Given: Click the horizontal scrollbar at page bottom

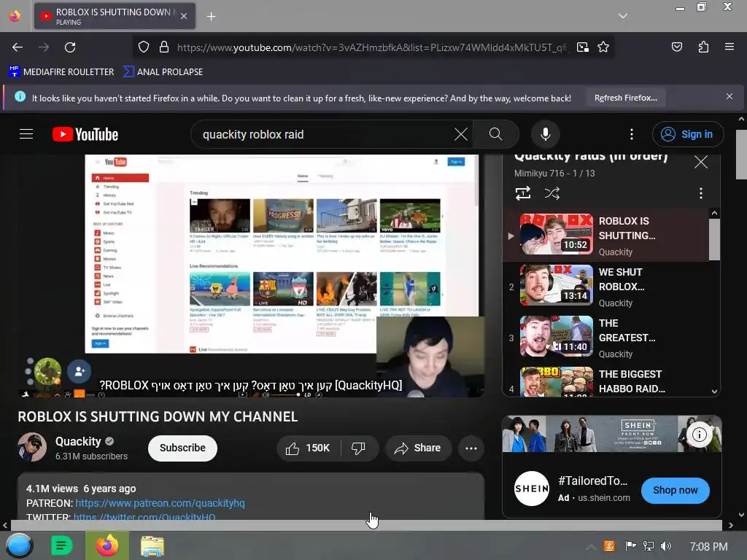Looking at the screenshot, I should coord(366,525).
